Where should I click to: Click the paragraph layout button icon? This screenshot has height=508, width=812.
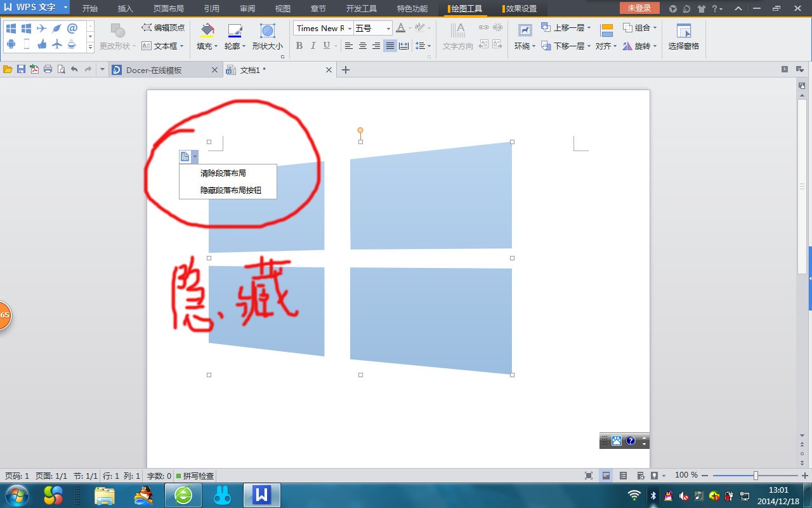click(185, 156)
